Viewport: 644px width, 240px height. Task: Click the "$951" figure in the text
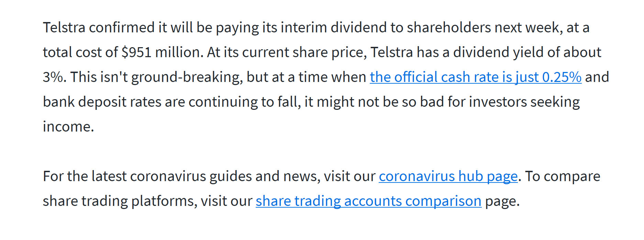click(x=136, y=52)
